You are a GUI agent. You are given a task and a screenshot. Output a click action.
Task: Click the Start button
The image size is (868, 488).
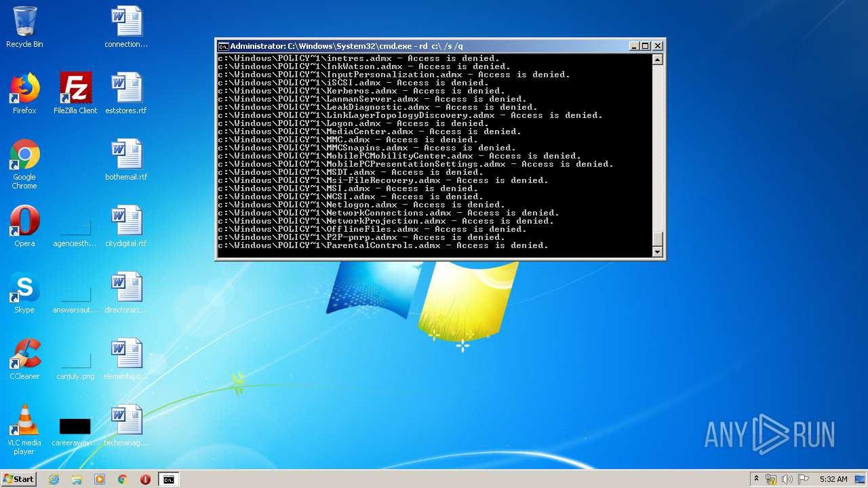click(18, 479)
